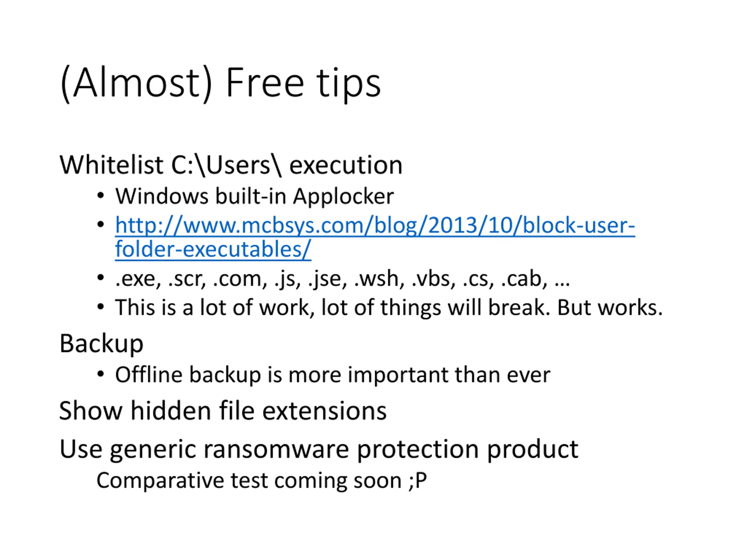Select 'Comparative test coming soon ;P' text

(262, 480)
